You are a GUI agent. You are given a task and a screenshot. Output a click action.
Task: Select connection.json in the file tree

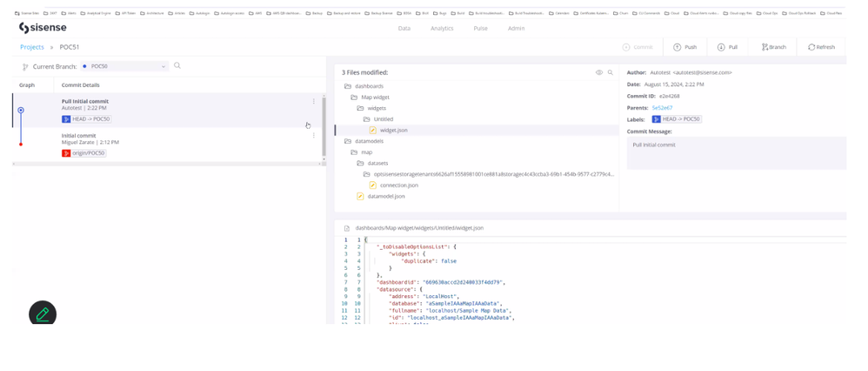tap(398, 185)
